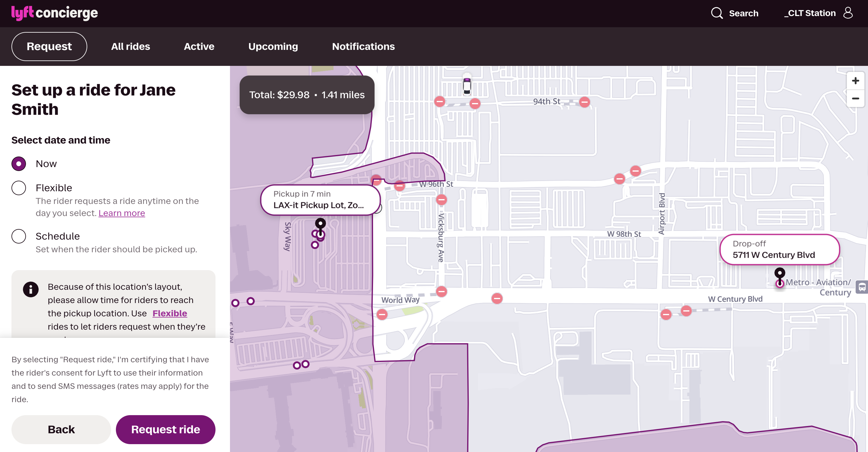
Task: Click the Lyft Concierge logo
Action: [55, 13]
